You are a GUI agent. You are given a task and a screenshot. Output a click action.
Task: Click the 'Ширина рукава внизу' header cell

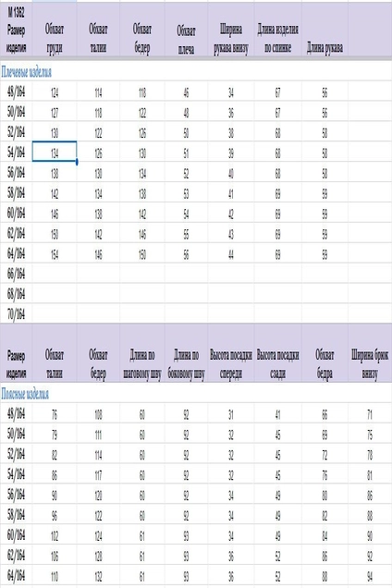coord(231,39)
